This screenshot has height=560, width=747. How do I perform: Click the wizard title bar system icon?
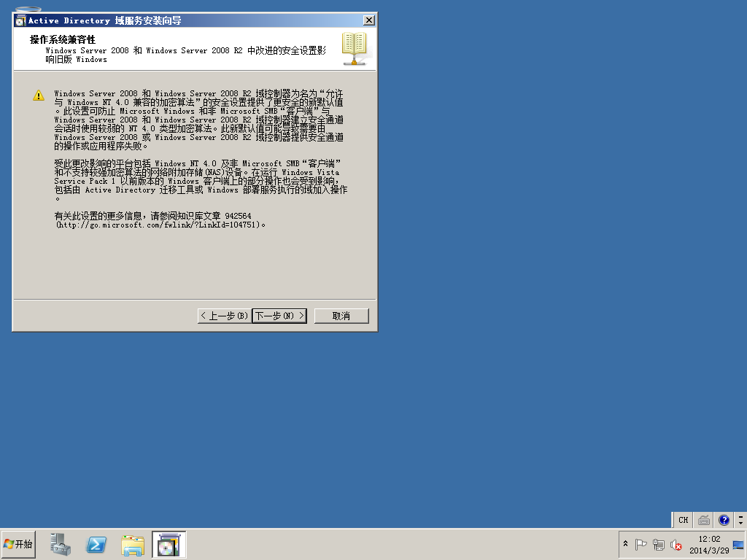click(20, 20)
